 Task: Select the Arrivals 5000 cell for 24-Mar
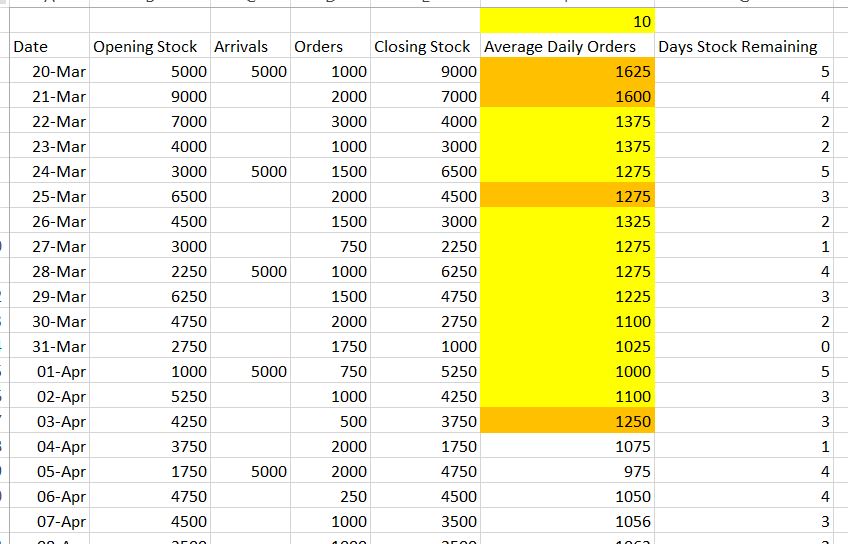(x=250, y=171)
